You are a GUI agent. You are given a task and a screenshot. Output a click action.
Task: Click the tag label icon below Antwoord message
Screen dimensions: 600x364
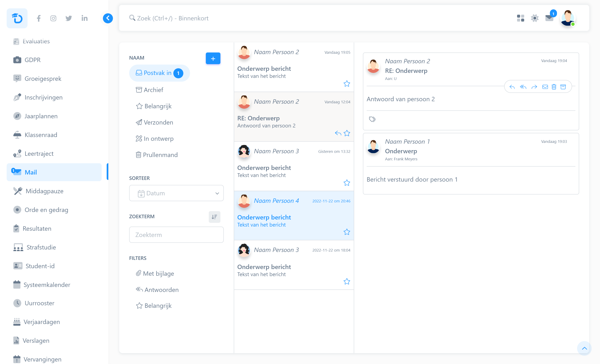point(372,119)
